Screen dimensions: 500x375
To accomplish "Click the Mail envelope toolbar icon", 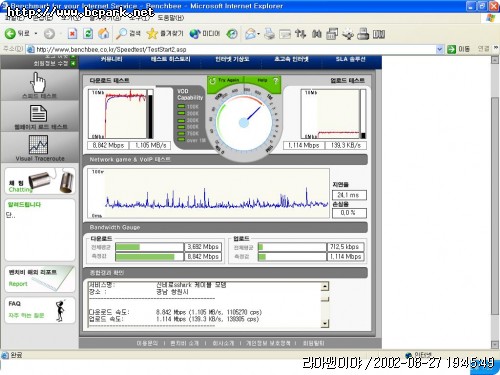I will tap(250, 34).
